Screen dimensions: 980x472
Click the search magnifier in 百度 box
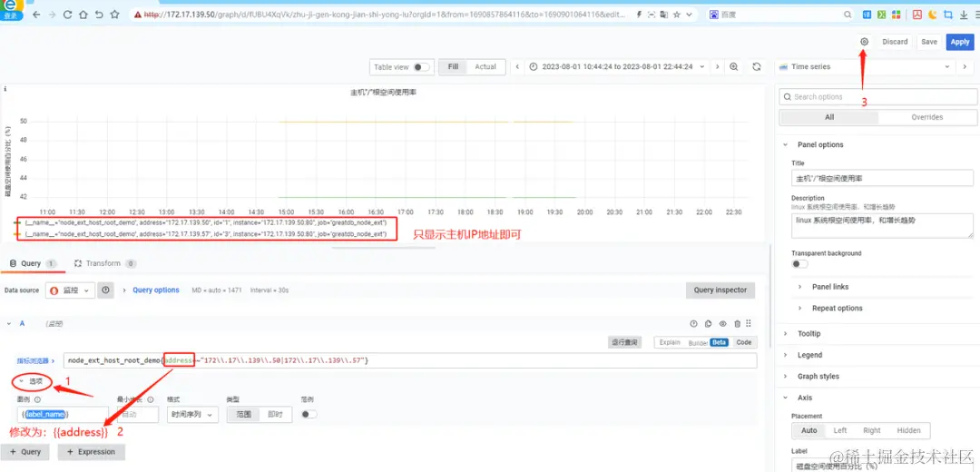(x=847, y=15)
